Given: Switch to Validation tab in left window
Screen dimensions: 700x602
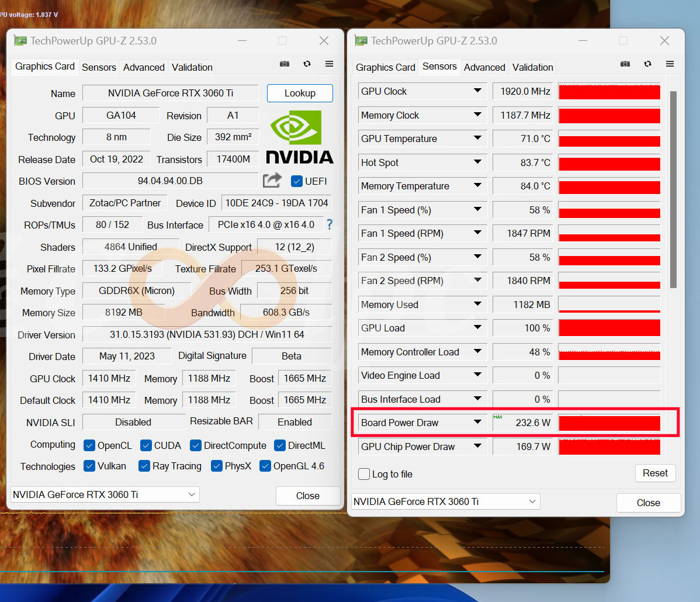Looking at the screenshot, I should click(192, 67).
